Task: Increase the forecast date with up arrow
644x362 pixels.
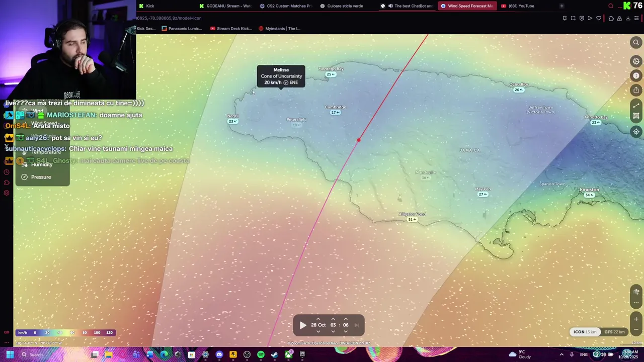Action: point(318,319)
